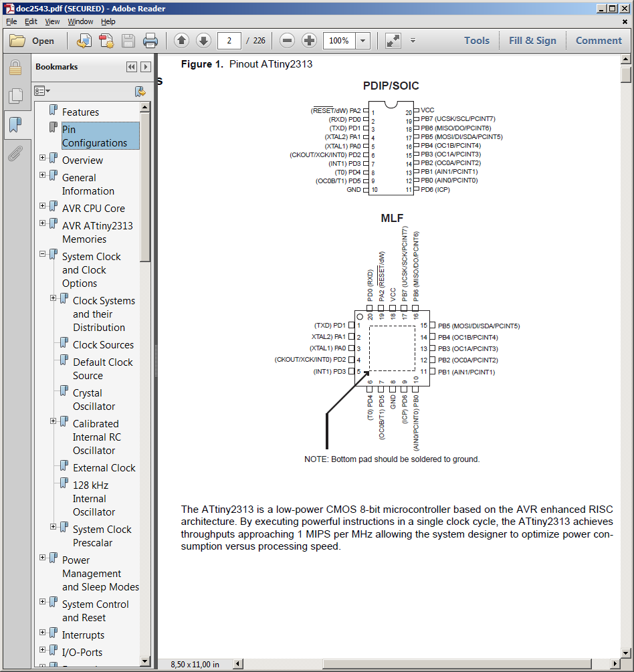Click the Open folder icon
The image size is (634, 672).
click(x=17, y=41)
